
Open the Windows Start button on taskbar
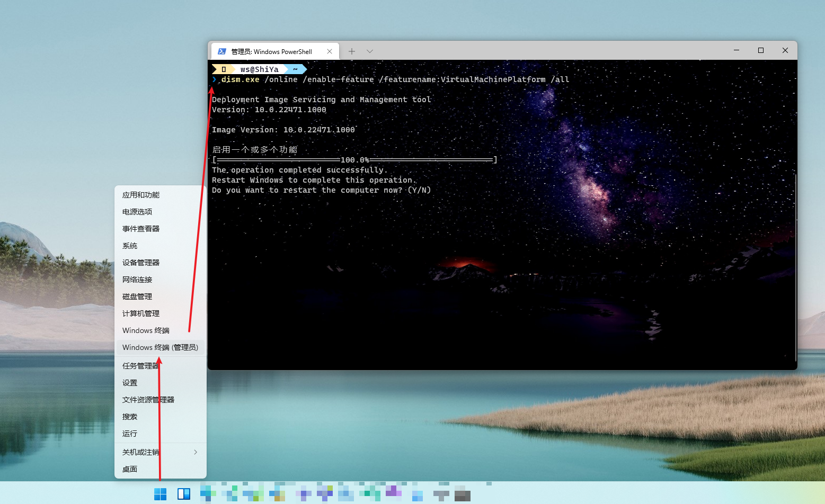pos(160,494)
